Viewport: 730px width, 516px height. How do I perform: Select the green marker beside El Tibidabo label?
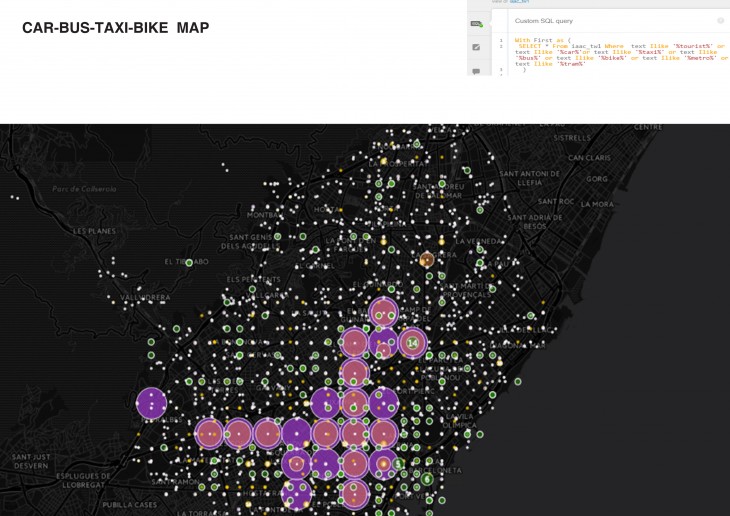tap(189, 262)
